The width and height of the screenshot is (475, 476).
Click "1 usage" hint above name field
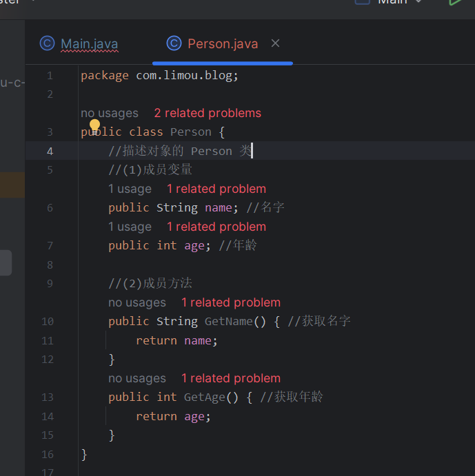coord(130,189)
